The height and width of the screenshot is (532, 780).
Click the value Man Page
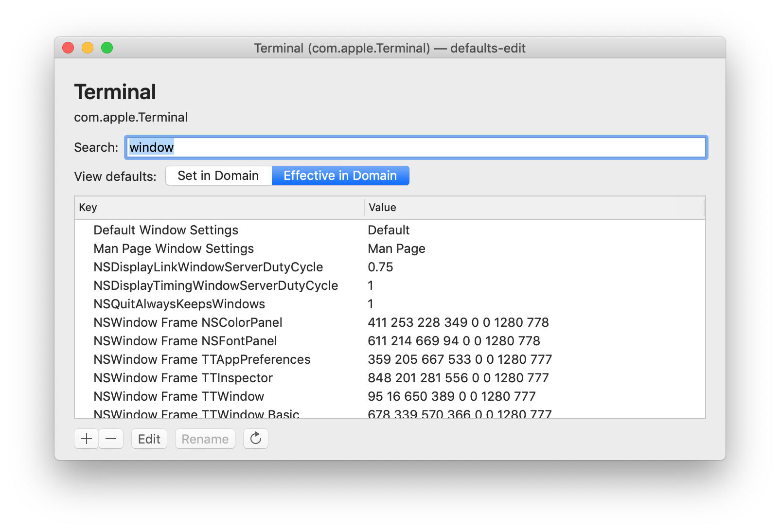click(x=396, y=248)
